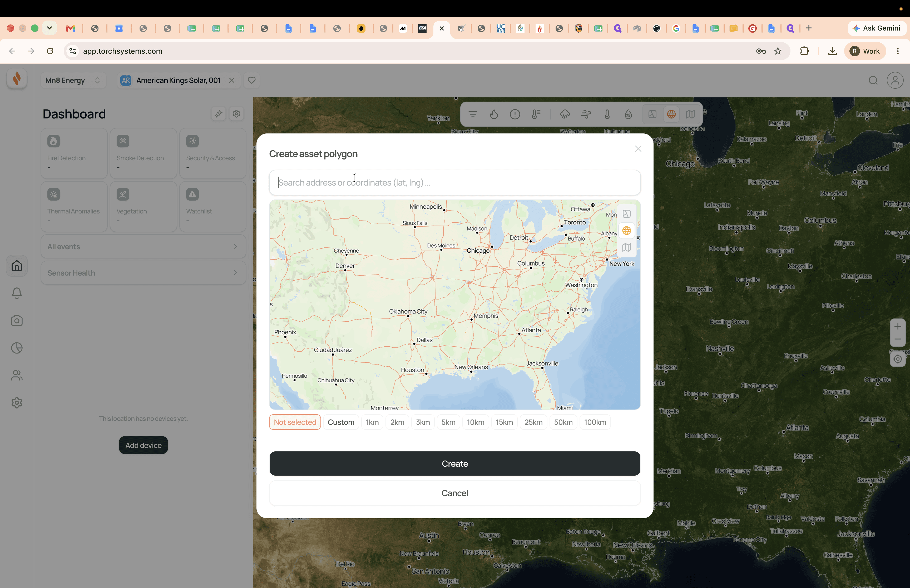Toggle the humidity droplet layer icon

[628, 114]
